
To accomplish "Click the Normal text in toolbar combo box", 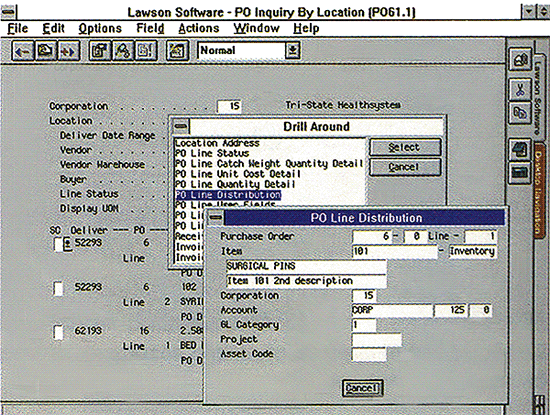I will 217,51.
